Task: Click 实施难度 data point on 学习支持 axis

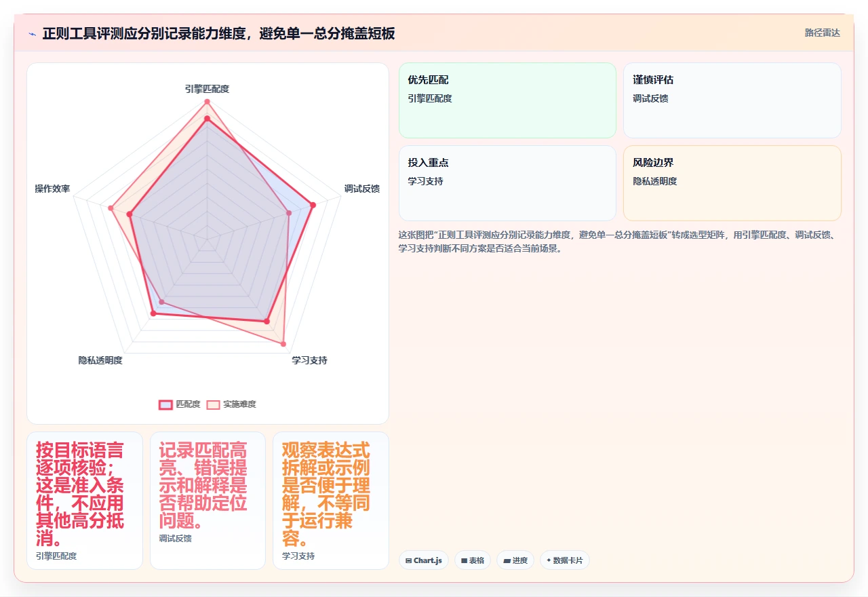Action: 283,344
